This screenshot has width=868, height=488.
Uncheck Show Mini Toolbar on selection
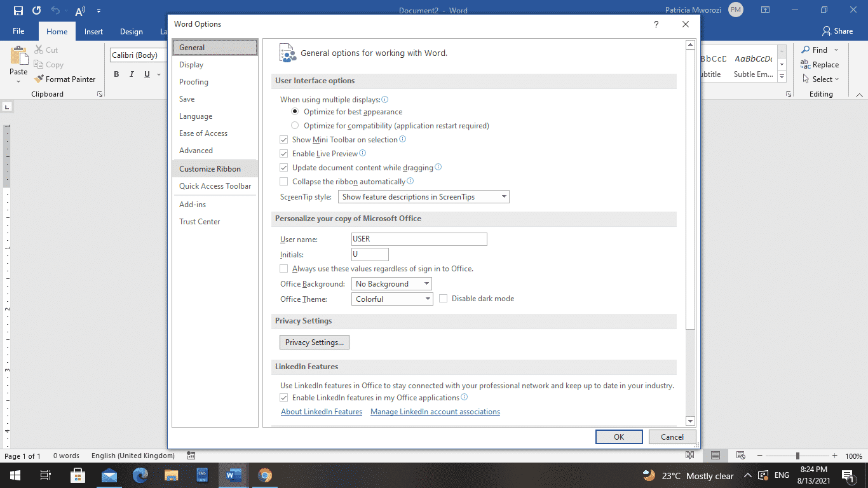coord(283,139)
